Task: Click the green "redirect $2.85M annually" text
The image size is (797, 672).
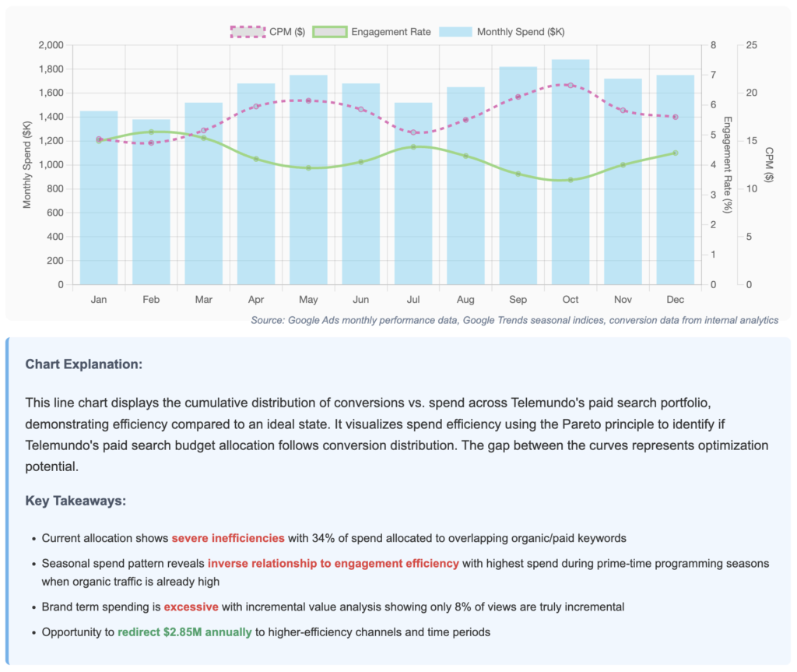Action: 184,632
